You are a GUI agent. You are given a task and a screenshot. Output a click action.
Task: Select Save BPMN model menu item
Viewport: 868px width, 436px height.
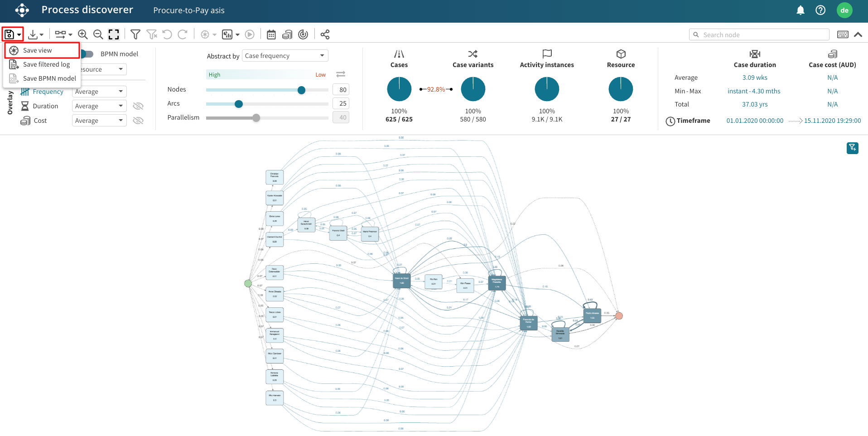pyautogui.click(x=49, y=78)
